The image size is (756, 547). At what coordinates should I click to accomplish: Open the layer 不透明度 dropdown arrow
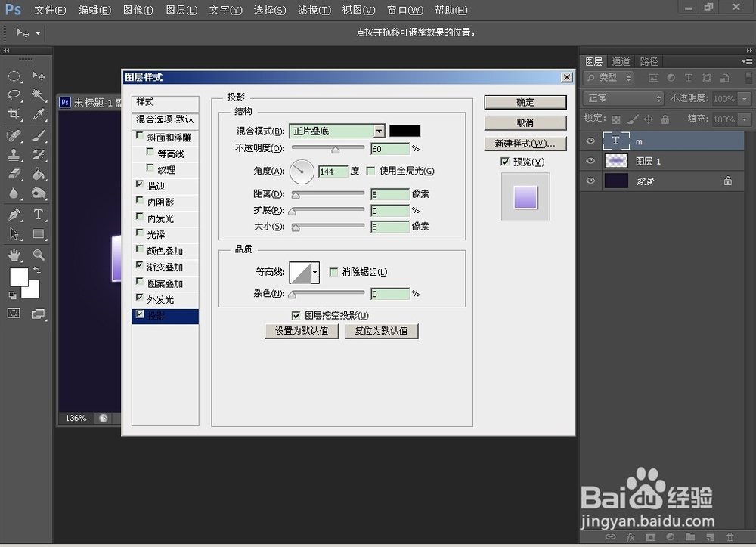point(745,99)
